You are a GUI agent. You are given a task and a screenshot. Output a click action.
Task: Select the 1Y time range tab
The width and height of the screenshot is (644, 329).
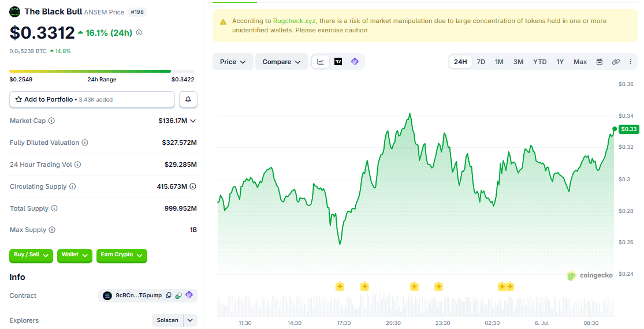(560, 62)
